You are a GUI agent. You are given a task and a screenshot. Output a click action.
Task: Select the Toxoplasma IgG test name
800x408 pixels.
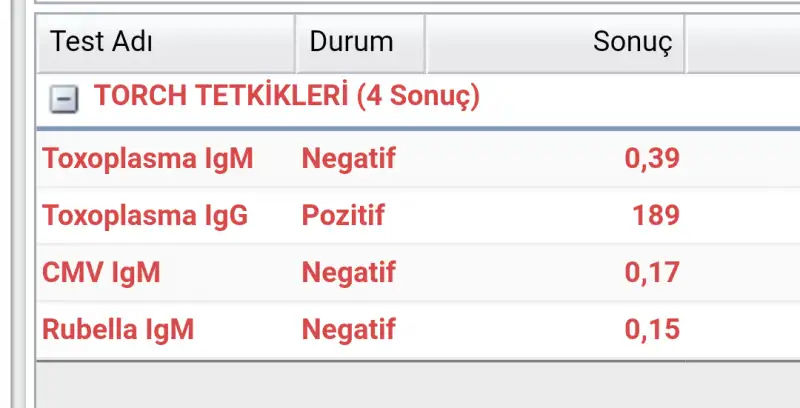click(145, 215)
